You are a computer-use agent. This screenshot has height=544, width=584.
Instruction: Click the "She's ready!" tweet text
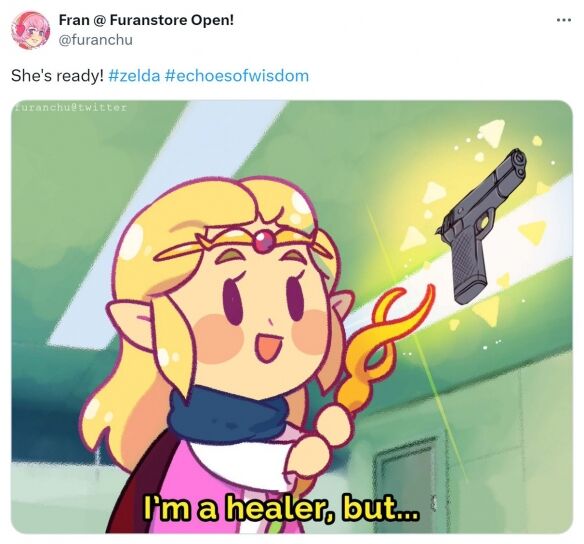57,76
